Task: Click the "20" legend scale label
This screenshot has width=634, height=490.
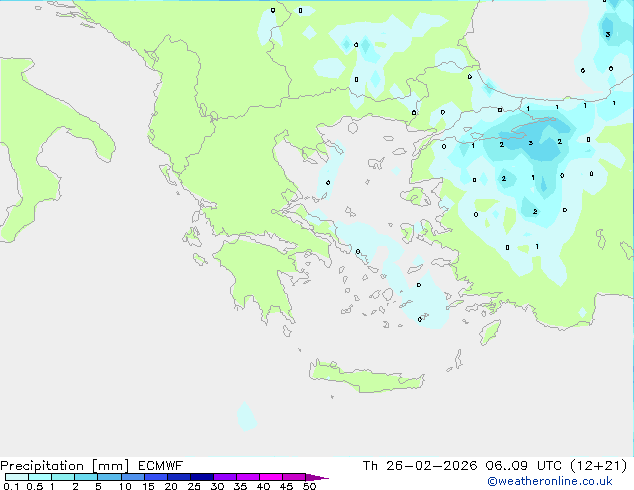Action: pos(171,486)
